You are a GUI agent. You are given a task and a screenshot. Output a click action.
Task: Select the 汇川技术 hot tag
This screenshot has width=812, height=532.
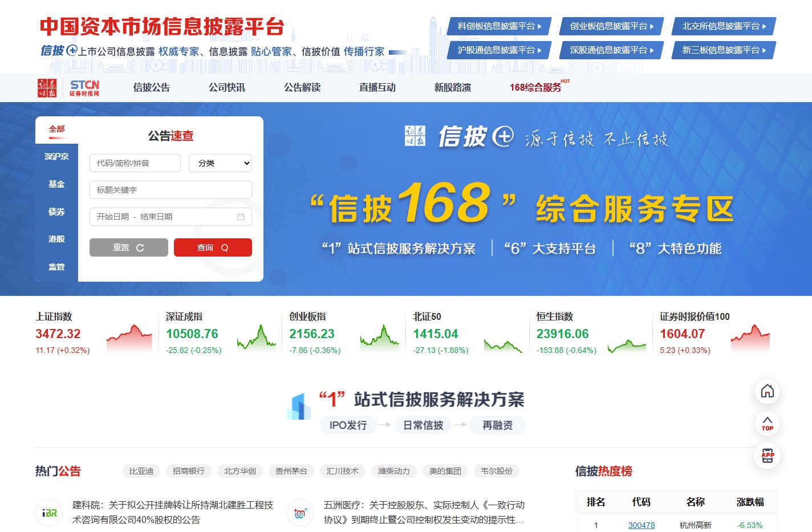coord(343,471)
